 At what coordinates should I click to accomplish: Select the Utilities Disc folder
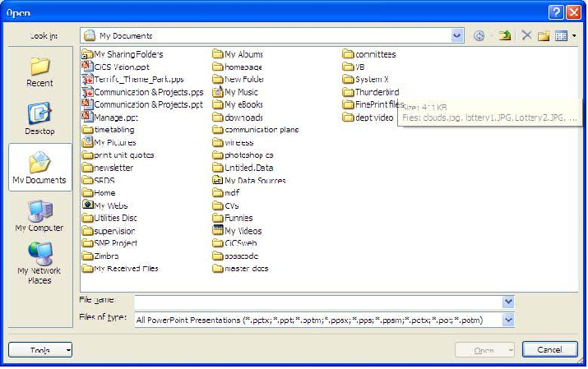coord(109,218)
